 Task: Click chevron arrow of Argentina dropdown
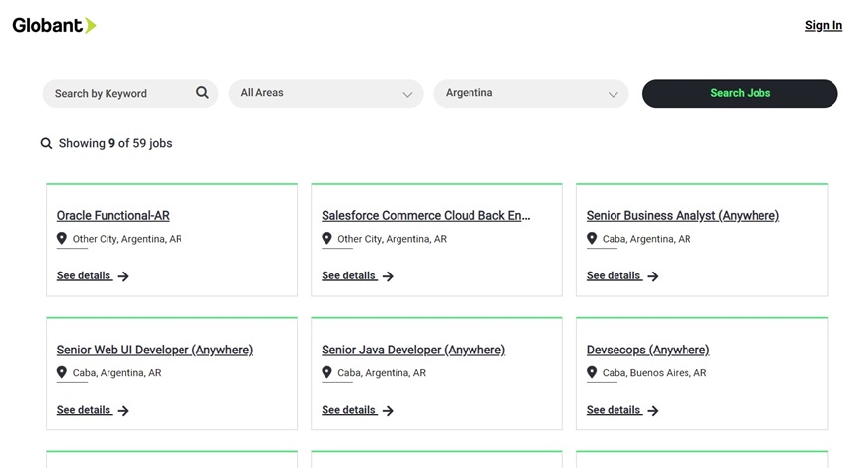[x=613, y=94]
